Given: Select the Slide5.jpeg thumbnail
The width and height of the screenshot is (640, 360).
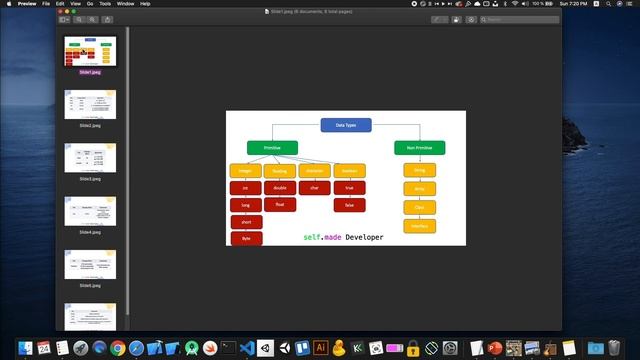Looking at the screenshot, I should pyautogui.click(x=90, y=264).
